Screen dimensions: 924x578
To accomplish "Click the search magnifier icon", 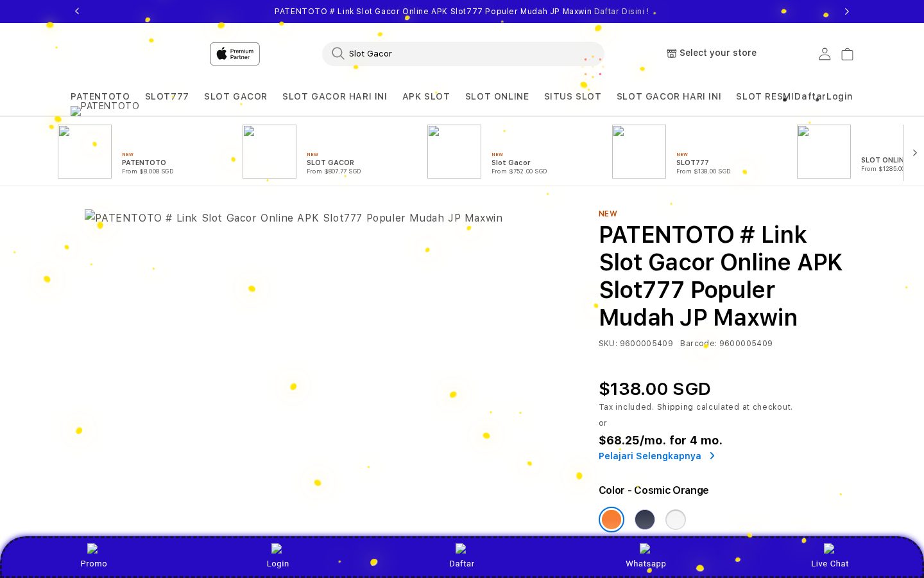I will pyautogui.click(x=338, y=53).
